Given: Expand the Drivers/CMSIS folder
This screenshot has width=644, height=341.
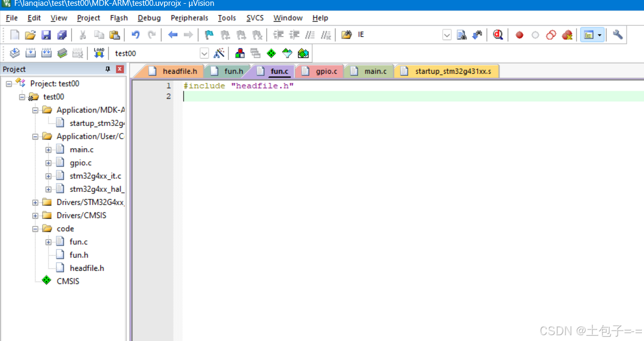Looking at the screenshot, I should 35,216.
